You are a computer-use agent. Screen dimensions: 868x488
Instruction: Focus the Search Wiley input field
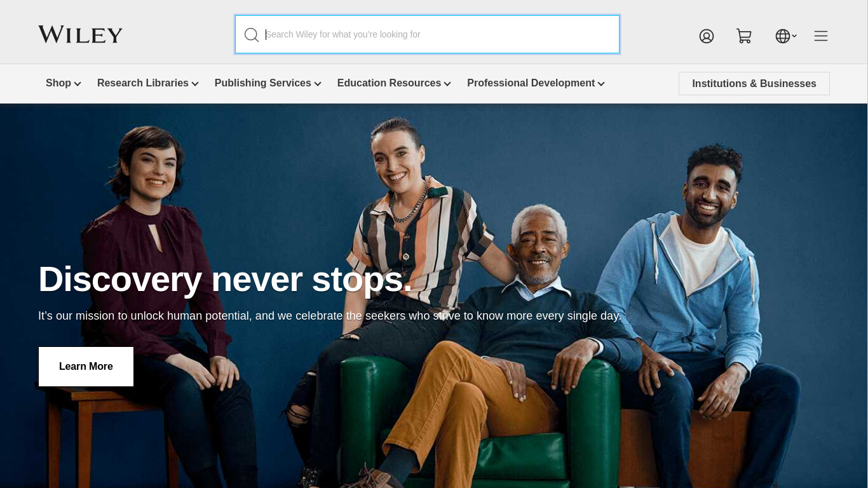(427, 34)
